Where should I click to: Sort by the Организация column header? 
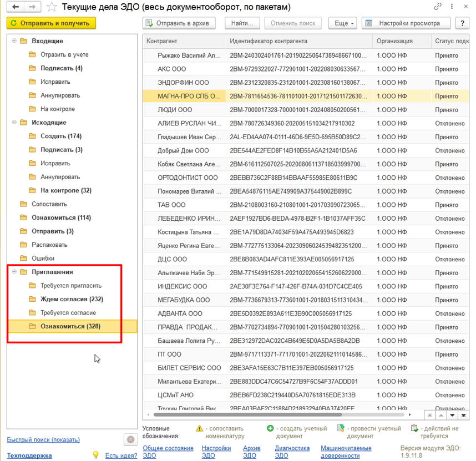402,41
